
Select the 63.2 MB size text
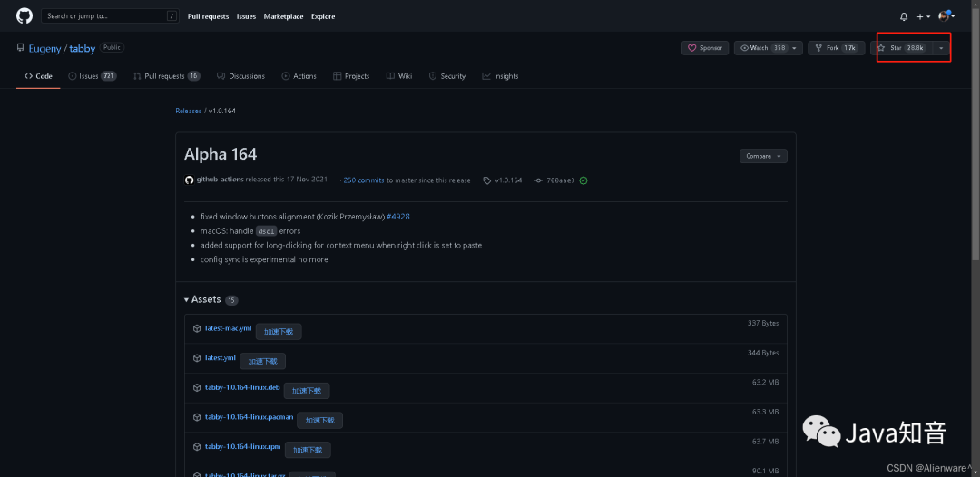[x=766, y=382]
